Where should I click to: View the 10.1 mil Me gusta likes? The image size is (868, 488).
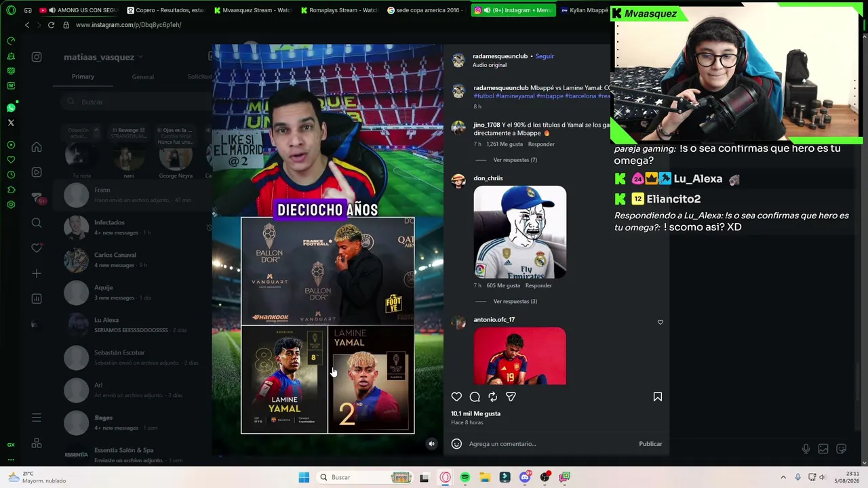[476, 413]
